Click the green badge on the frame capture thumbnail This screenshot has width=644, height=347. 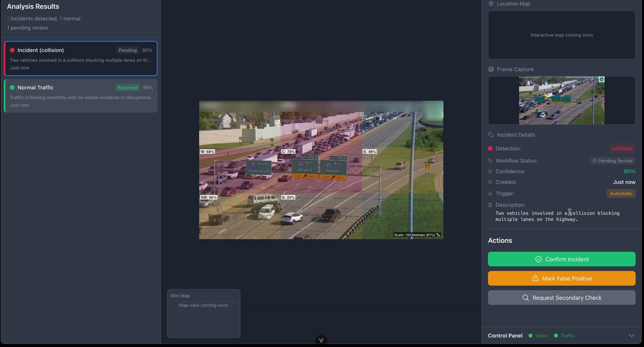(601, 80)
